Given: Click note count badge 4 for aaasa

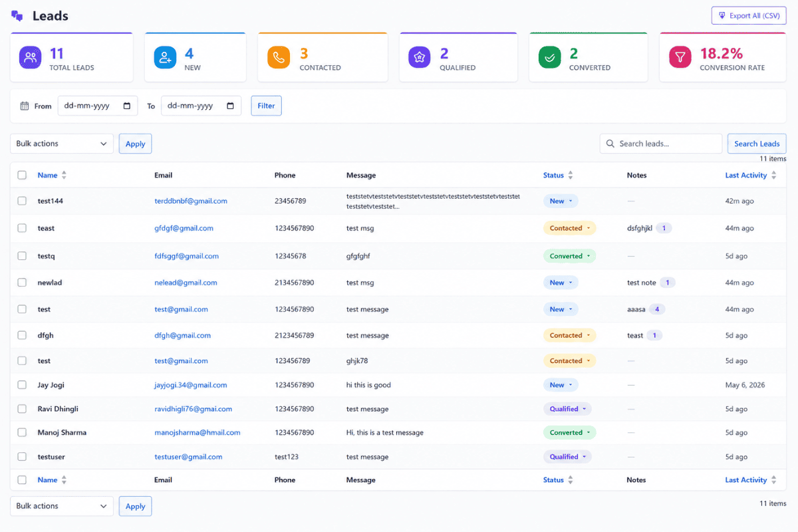Looking at the screenshot, I should (x=657, y=309).
